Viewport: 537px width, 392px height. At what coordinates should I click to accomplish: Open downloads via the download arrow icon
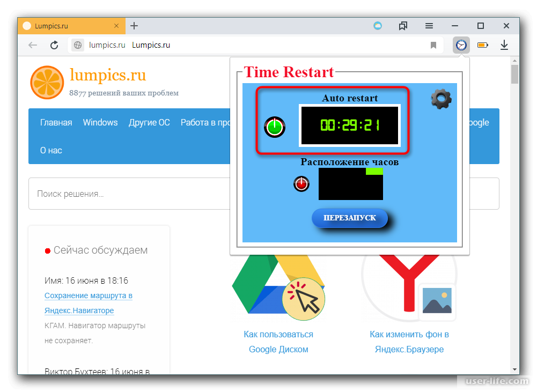point(504,45)
